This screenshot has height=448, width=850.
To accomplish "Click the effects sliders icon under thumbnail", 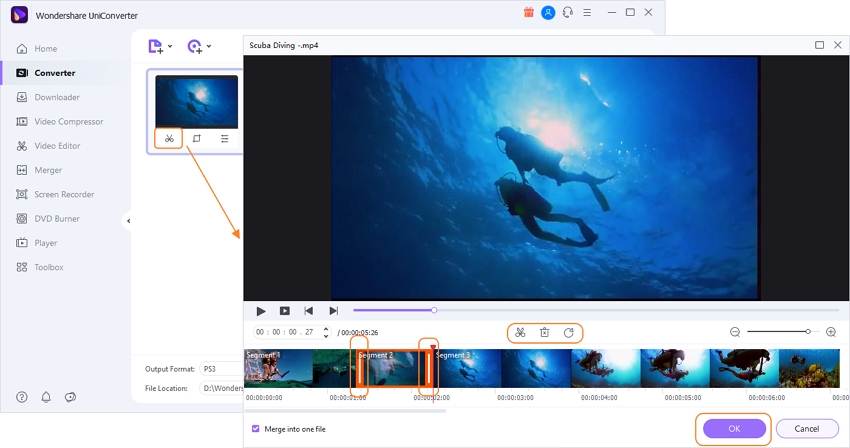I will (x=224, y=139).
